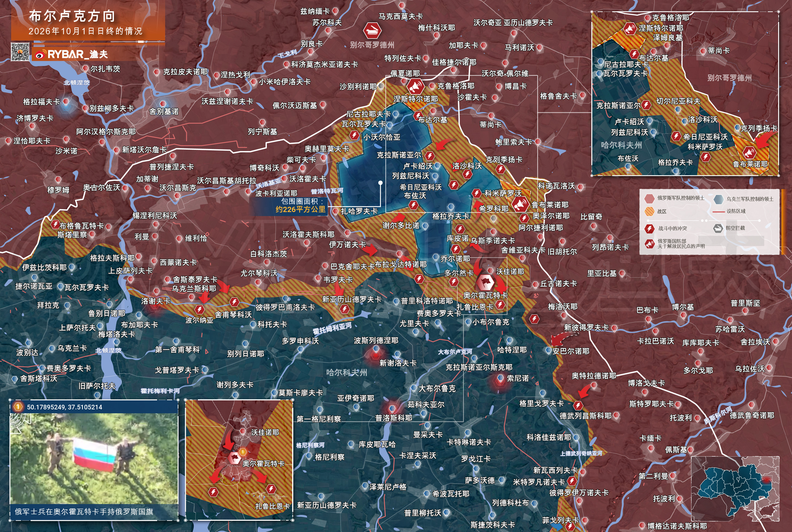Image resolution: width=792 pixels, height=532 pixels.
Task: Click Ukrainian-controlled territory legend swatch
Action: [718, 199]
